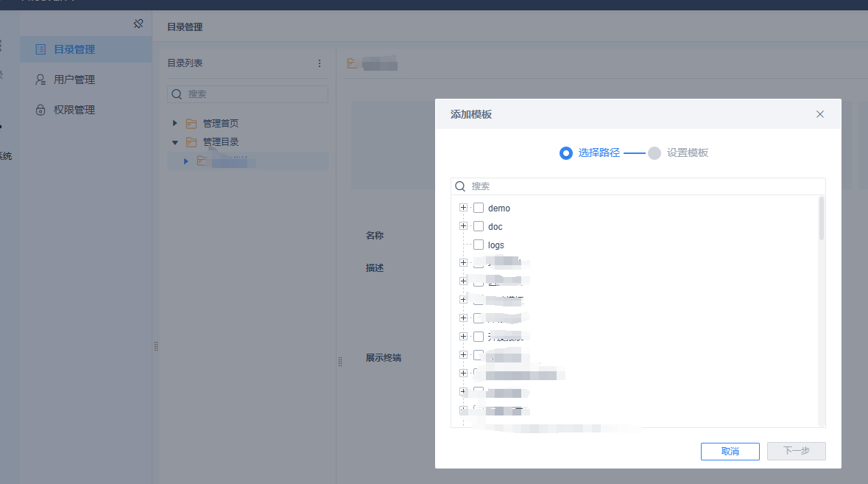Click the logs label in the tree

496,245
